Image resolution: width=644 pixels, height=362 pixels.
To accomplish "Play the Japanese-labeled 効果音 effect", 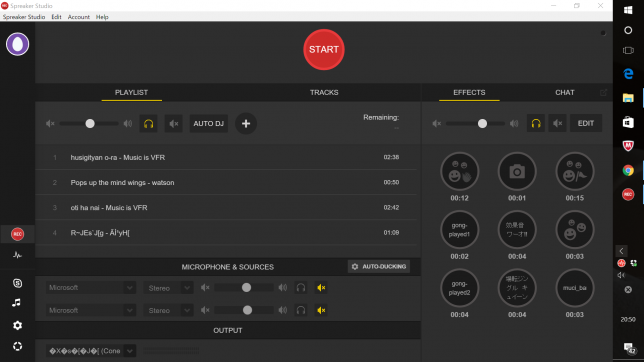I will point(517,230).
